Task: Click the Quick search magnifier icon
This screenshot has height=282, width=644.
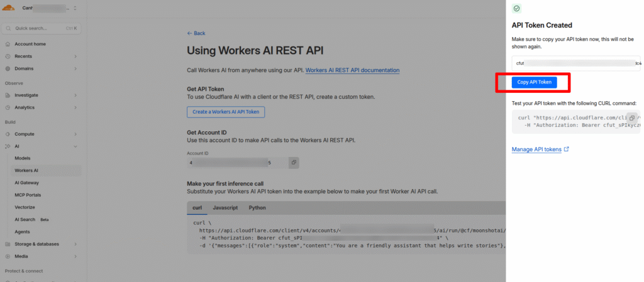Action: click(x=8, y=28)
